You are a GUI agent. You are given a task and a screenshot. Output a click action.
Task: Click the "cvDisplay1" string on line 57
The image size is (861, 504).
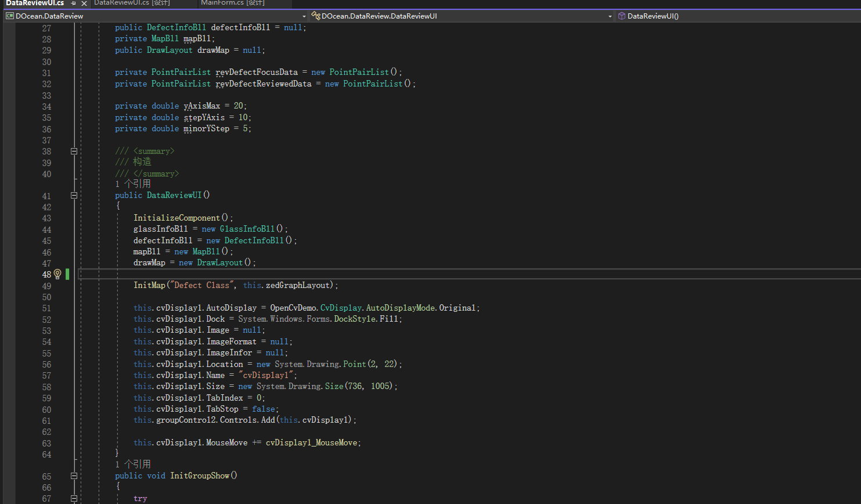[266, 375]
